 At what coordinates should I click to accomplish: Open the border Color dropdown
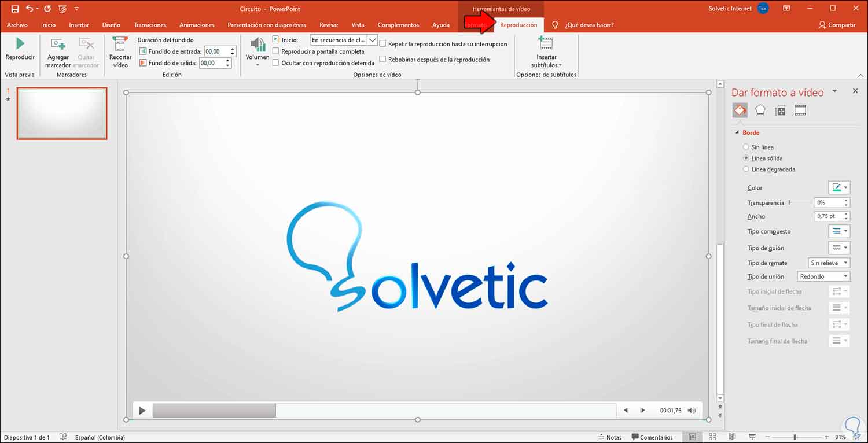[840, 187]
